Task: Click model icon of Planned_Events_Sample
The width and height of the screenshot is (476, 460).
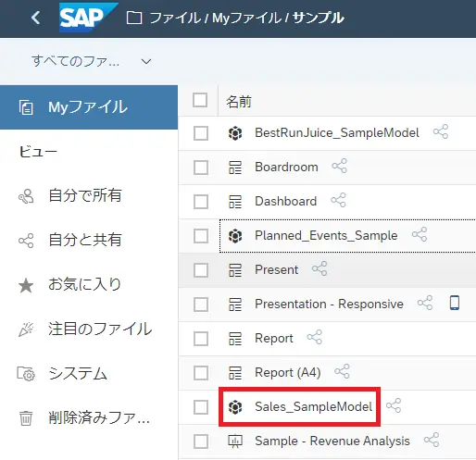Action: 235,236
